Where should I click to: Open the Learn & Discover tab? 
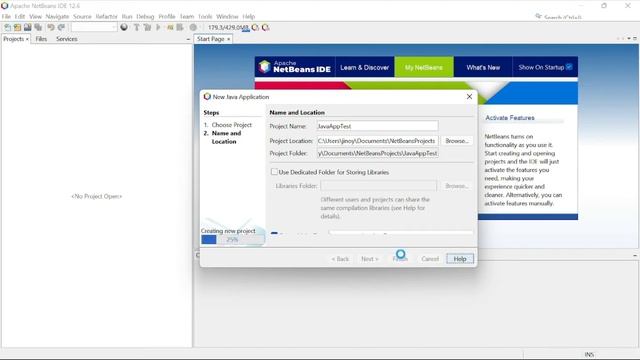tap(364, 67)
